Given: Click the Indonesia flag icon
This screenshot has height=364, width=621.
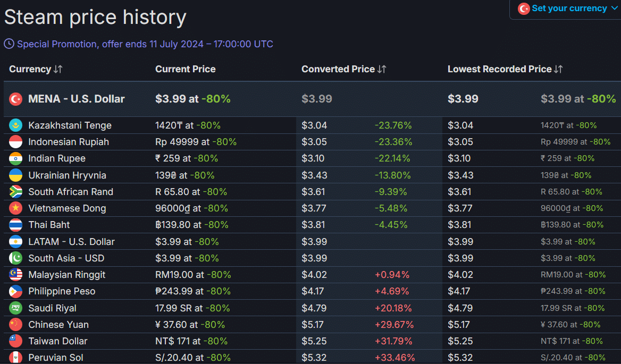Looking at the screenshot, I should point(16,142).
